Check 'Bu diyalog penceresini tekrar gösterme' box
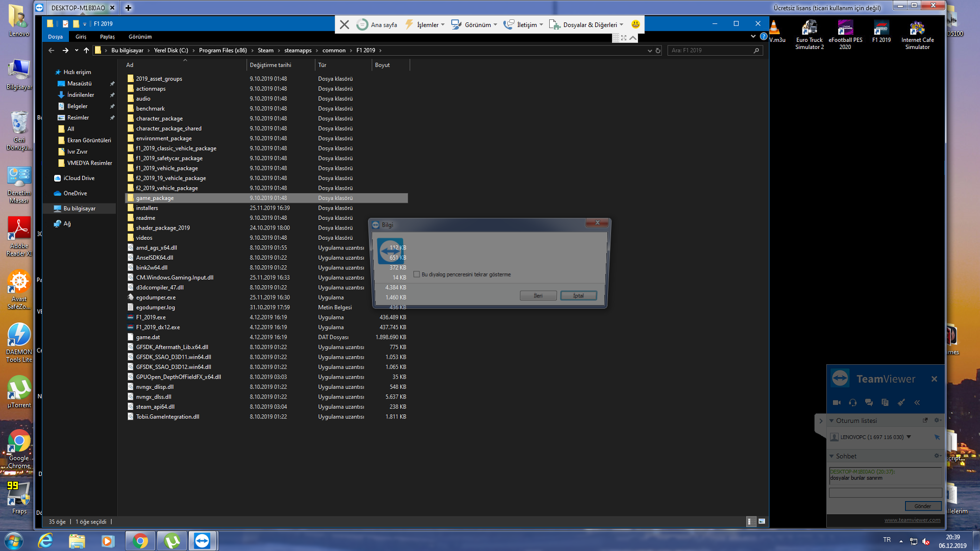 click(x=416, y=274)
